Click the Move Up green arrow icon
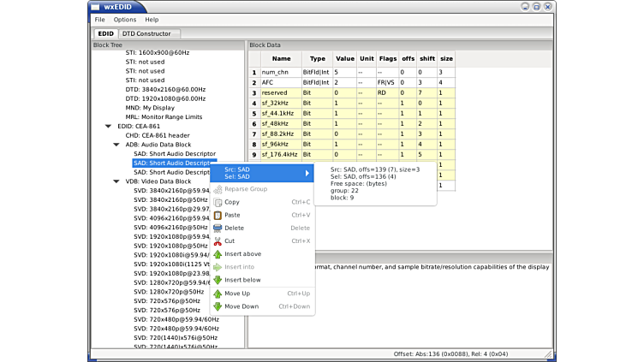The width and height of the screenshot is (644, 362). point(218,294)
